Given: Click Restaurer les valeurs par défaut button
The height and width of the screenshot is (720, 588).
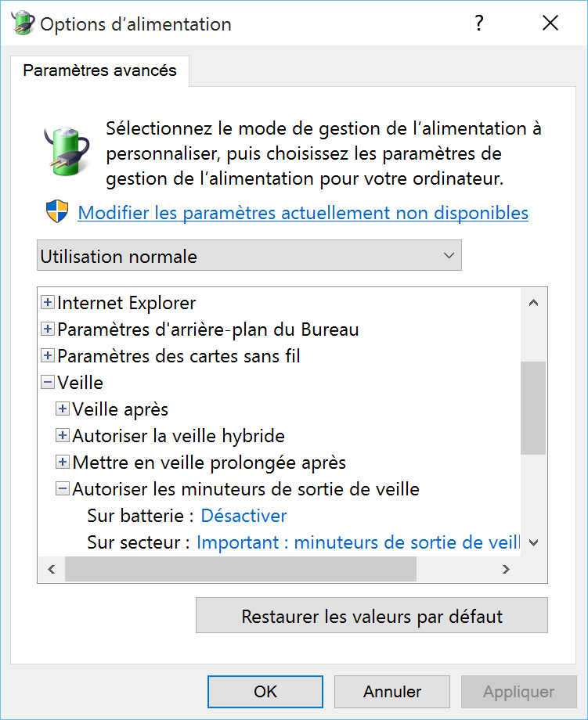Looking at the screenshot, I should [372, 616].
